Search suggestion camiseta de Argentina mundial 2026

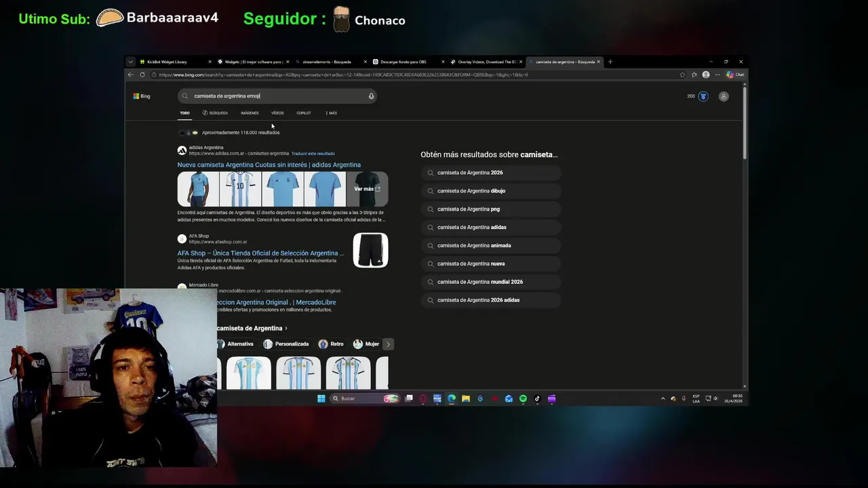coord(491,282)
